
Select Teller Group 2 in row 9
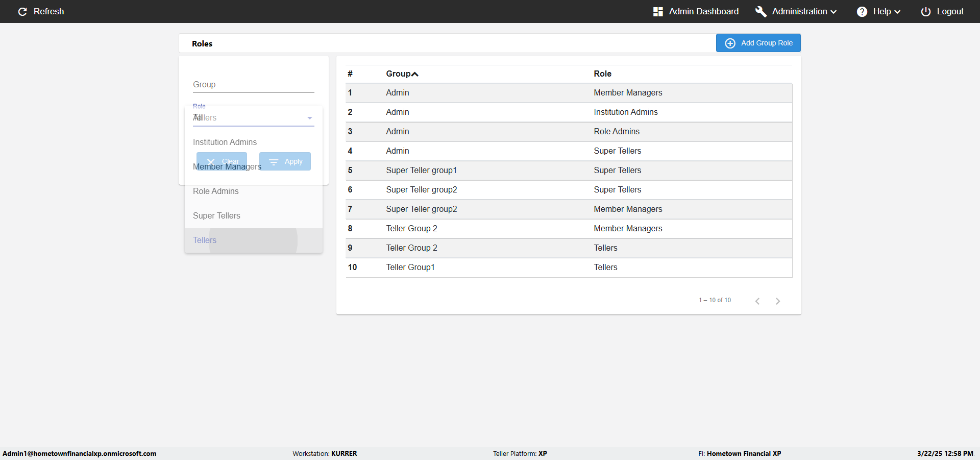click(x=411, y=248)
